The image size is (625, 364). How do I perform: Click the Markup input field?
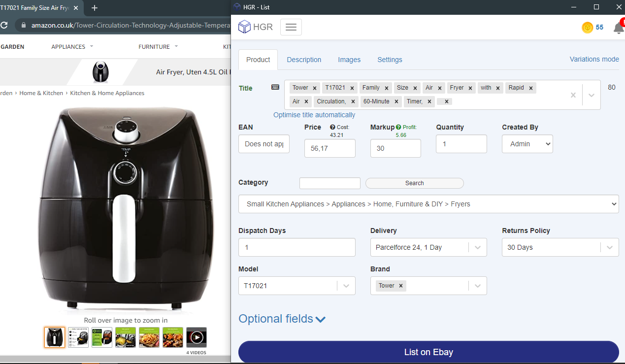[x=395, y=148]
